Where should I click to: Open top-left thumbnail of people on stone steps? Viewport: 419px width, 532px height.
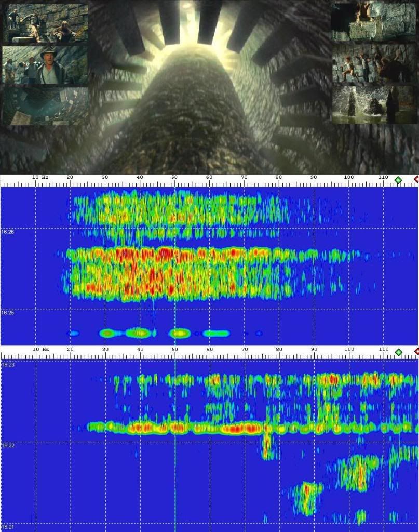click(45, 23)
